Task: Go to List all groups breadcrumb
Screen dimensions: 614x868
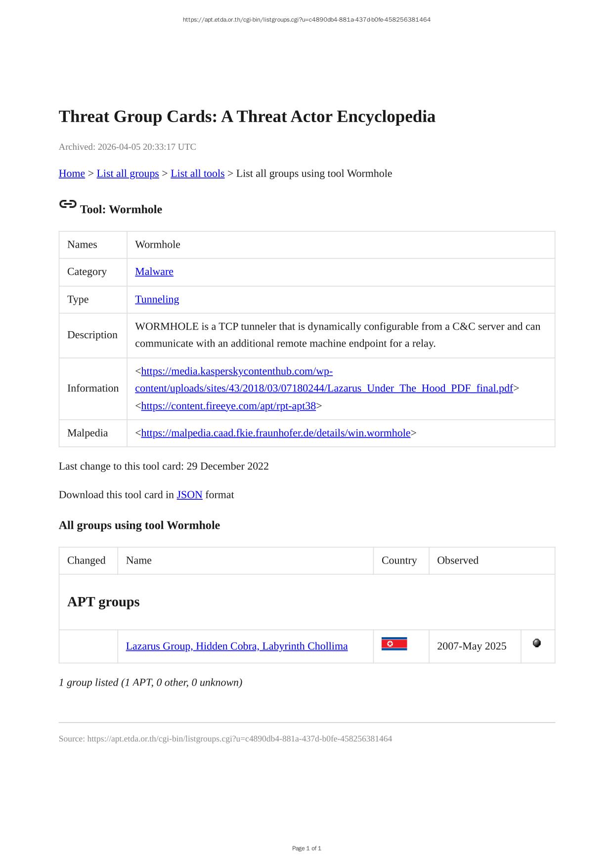Action: pos(128,174)
